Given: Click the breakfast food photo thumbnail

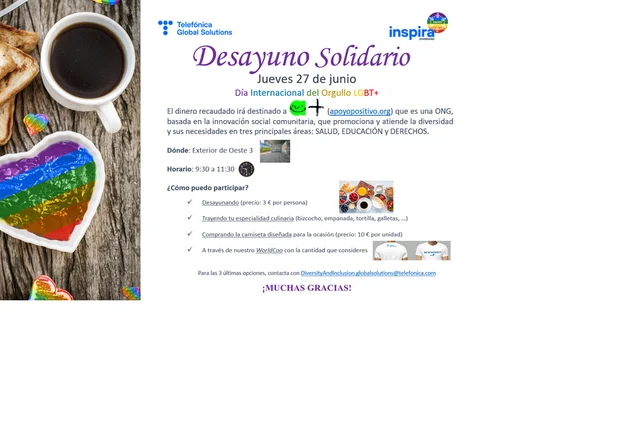Looking at the screenshot, I should pyautogui.click(x=366, y=197).
